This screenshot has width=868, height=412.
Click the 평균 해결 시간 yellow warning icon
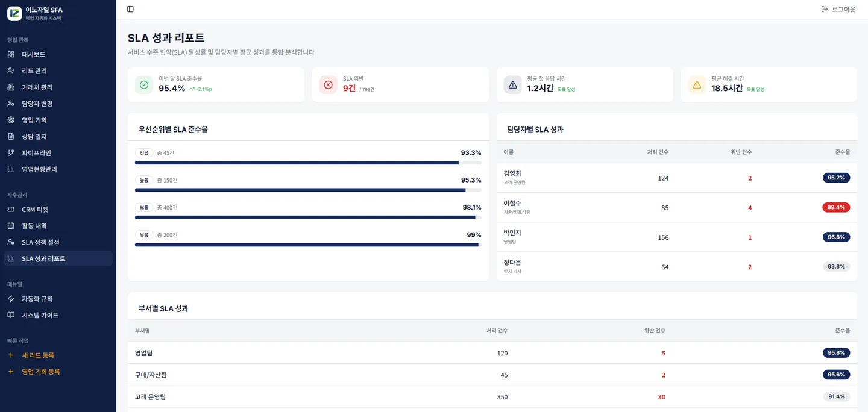coord(697,85)
